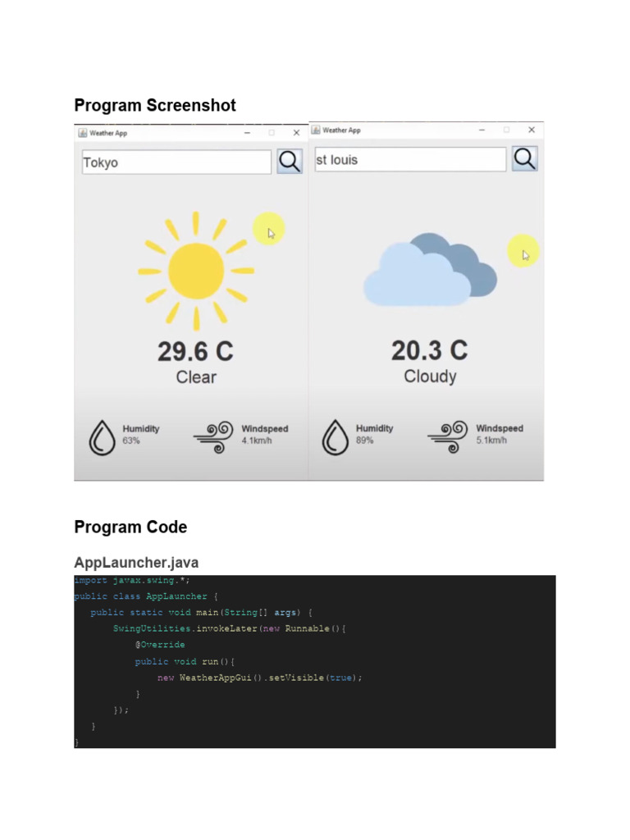Click the search magnifier beside Tokyo field
This screenshot has width=630, height=840.
[x=290, y=162]
